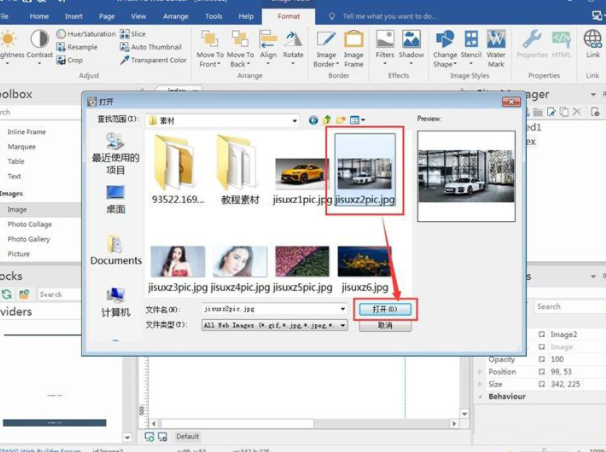The image size is (606, 452).
Task: Select jisuxz6.jpg file
Action: [364, 269]
